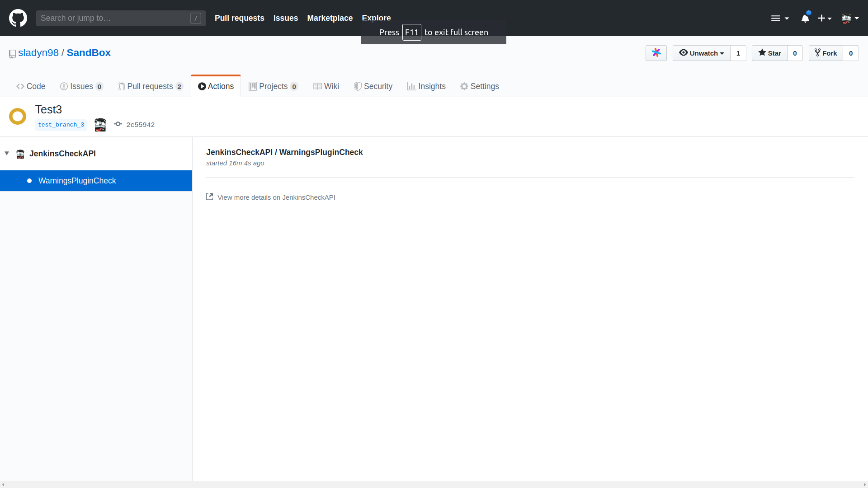Open the user profile avatar menu
The width and height of the screenshot is (868, 488).
coord(850,18)
